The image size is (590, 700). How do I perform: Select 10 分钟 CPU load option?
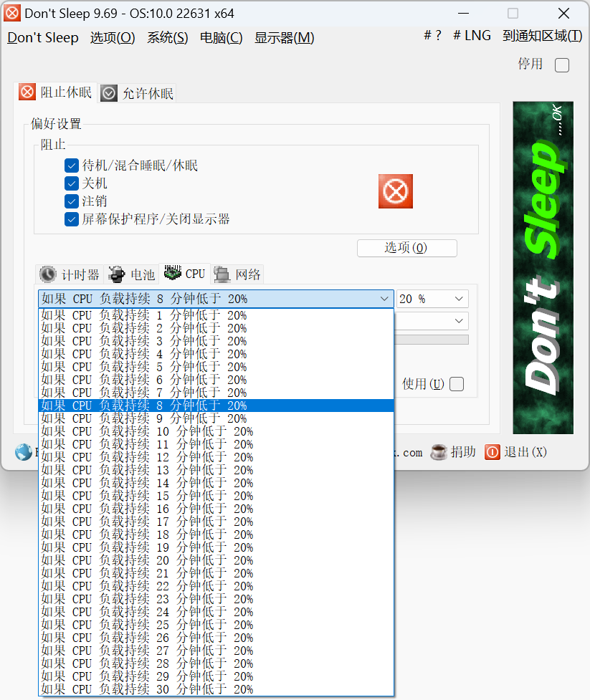click(x=217, y=432)
